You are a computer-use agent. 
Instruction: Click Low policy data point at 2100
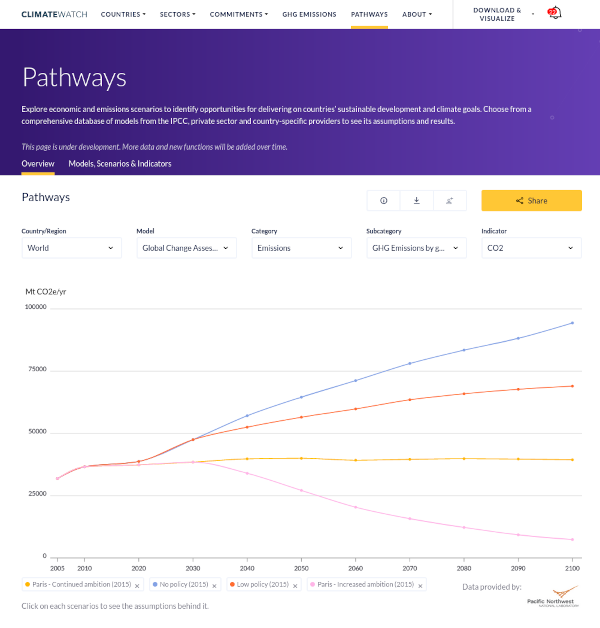[572, 386]
